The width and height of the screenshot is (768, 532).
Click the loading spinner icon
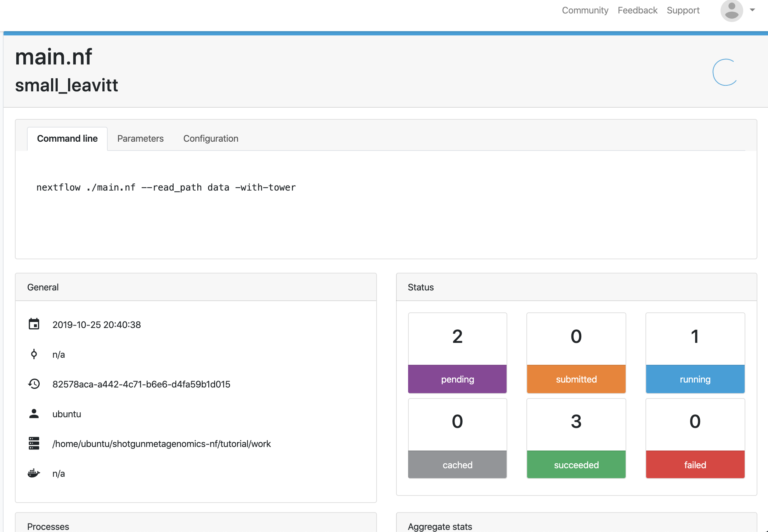click(725, 72)
